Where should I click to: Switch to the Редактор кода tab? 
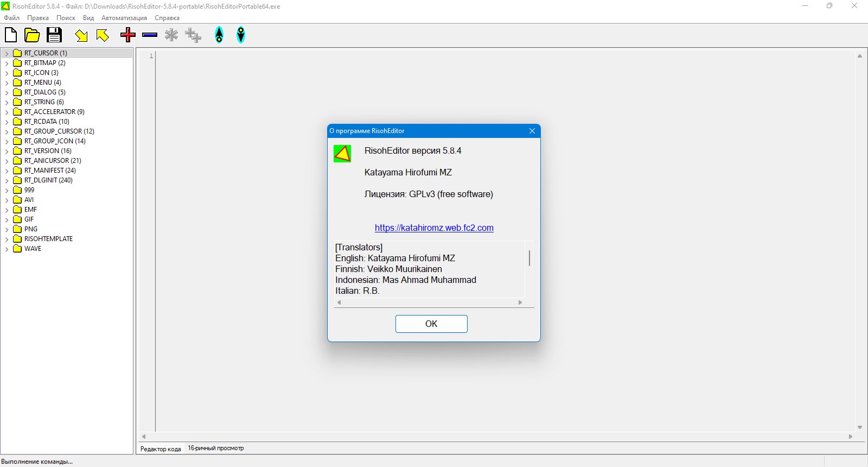click(x=161, y=449)
